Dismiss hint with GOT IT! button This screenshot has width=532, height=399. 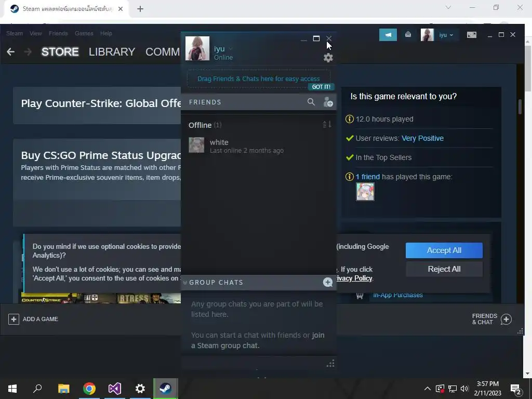[321, 87]
